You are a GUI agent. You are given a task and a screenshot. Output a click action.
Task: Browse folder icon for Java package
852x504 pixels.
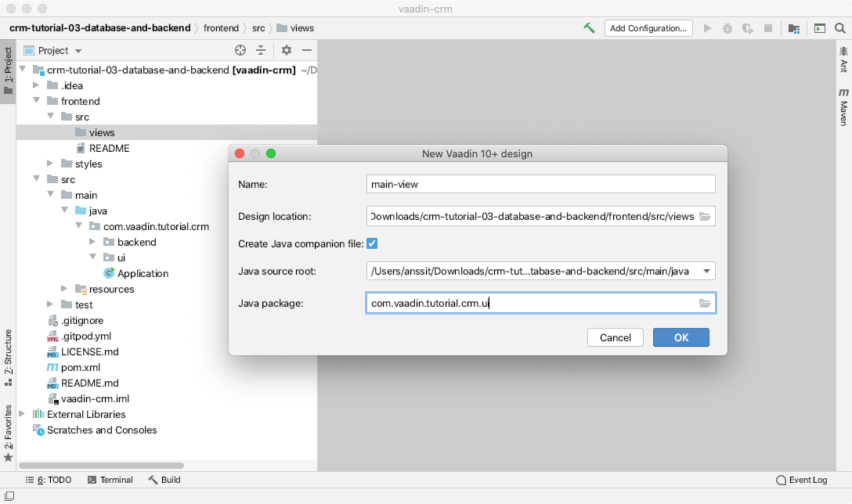[x=705, y=303]
